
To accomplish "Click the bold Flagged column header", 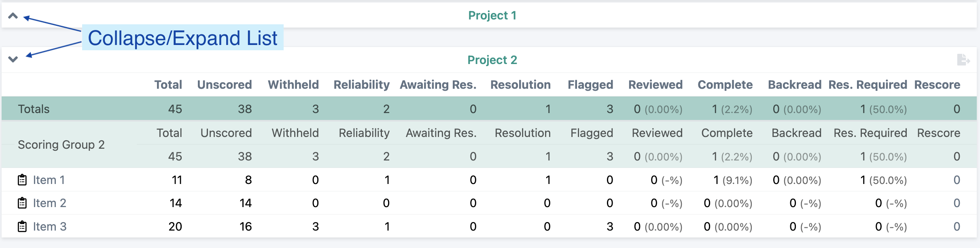I will point(590,85).
